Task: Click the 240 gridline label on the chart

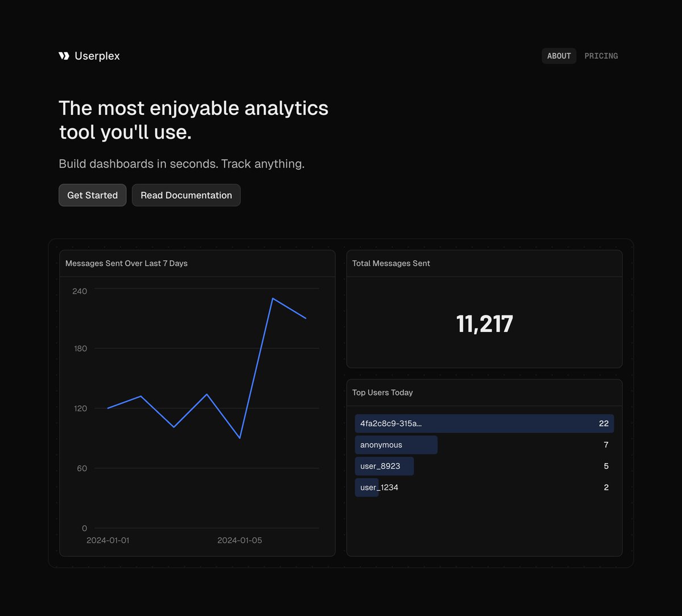Action: (x=80, y=291)
